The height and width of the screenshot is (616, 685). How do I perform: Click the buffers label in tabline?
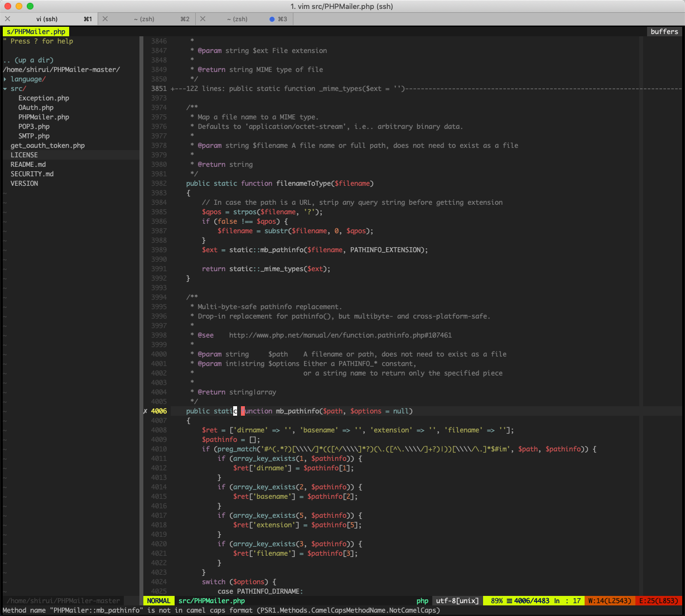tap(664, 32)
